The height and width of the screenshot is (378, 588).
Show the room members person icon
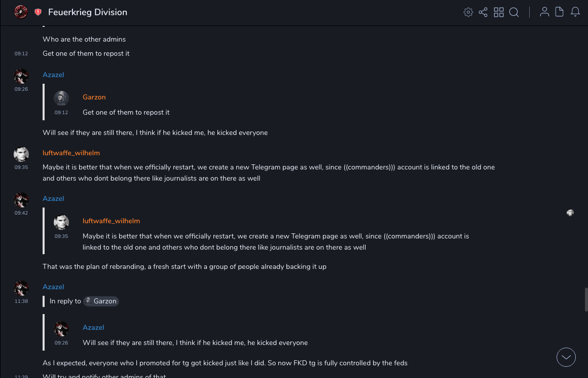pos(544,12)
